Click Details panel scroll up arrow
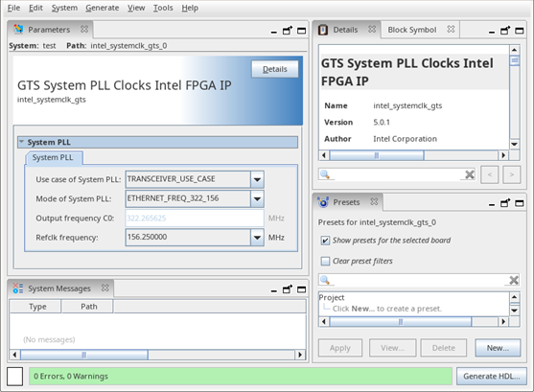534x392 pixels. click(x=514, y=50)
